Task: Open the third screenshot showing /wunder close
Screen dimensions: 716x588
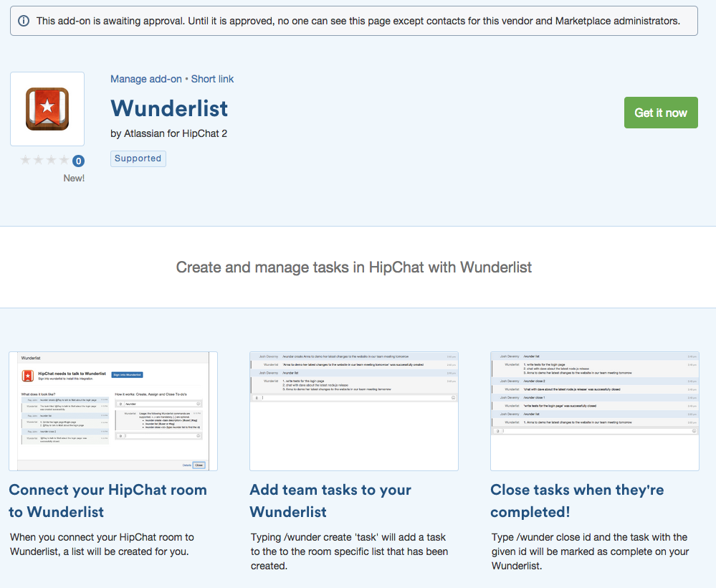Action: 595,411
